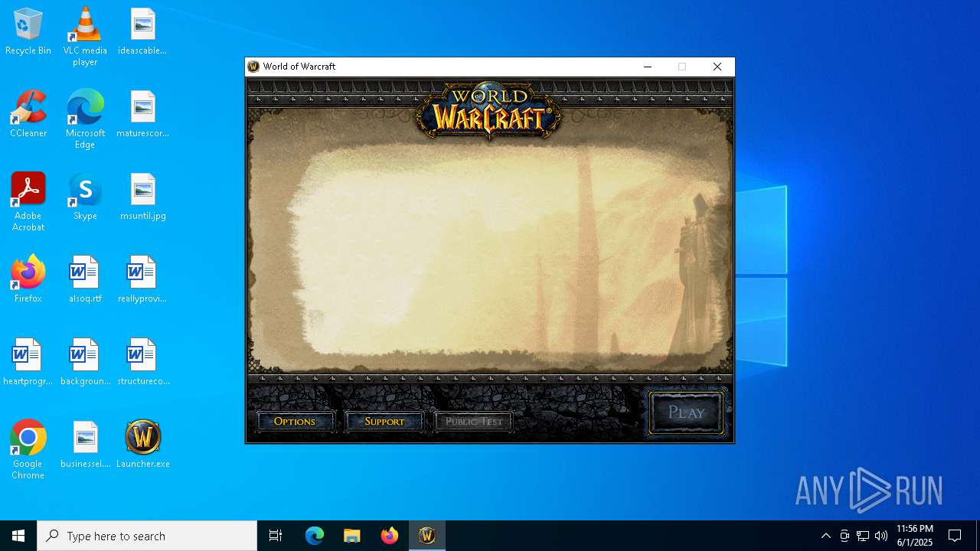Launch Firefox from the taskbar
The width and height of the screenshot is (980, 551).
390,536
